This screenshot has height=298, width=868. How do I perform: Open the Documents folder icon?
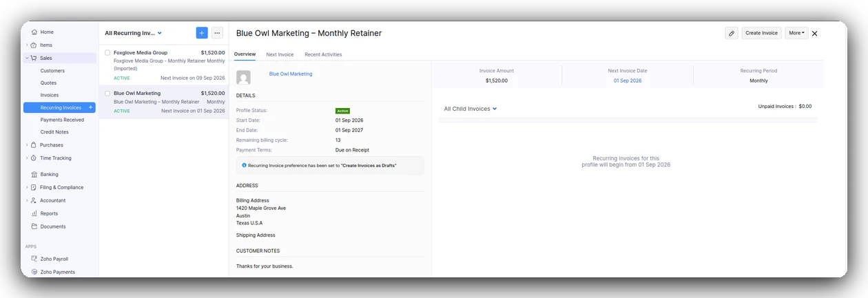[x=34, y=226]
